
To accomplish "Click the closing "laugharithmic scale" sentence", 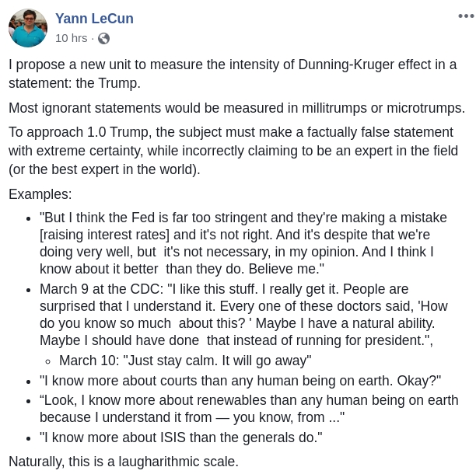I will [124, 462].
